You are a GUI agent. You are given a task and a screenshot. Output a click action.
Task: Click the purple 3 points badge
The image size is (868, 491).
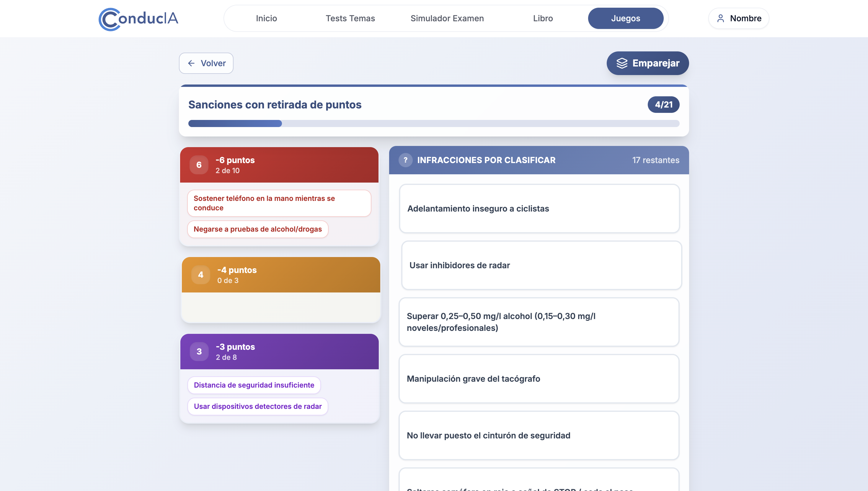(199, 351)
